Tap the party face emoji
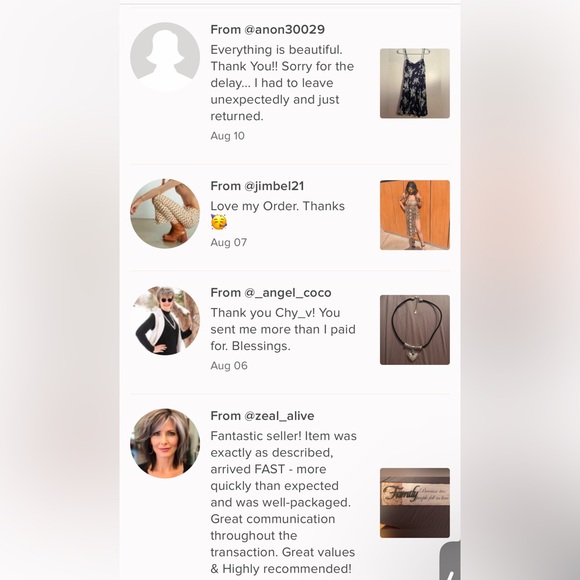Screen dimensions: 580x580 [219, 222]
